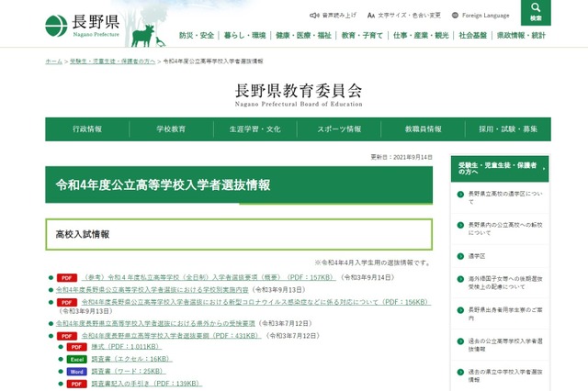Select the 学校教育 tab
The image size is (588, 391).
(x=171, y=129)
